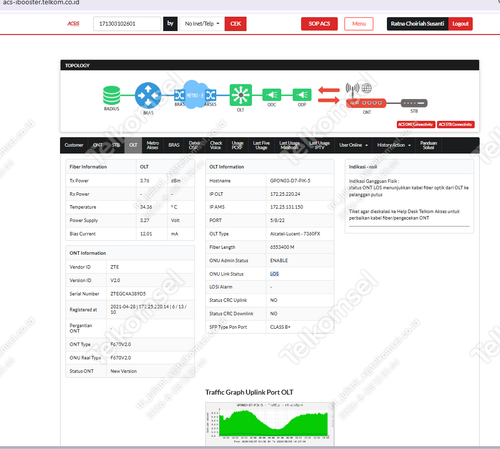The width and height of the screenshot is (500, 449).
Task: Switch to the STB tab
Action: [x=116, y=145]
